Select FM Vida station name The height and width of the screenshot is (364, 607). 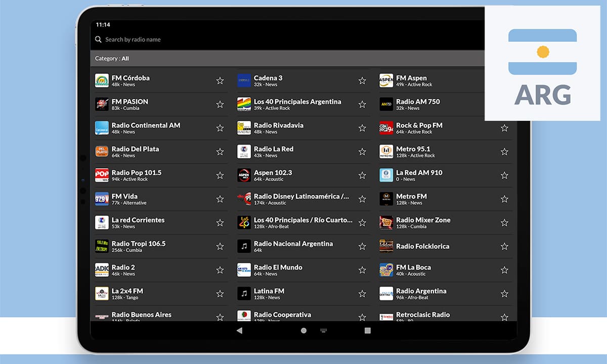tap(124, 196)
